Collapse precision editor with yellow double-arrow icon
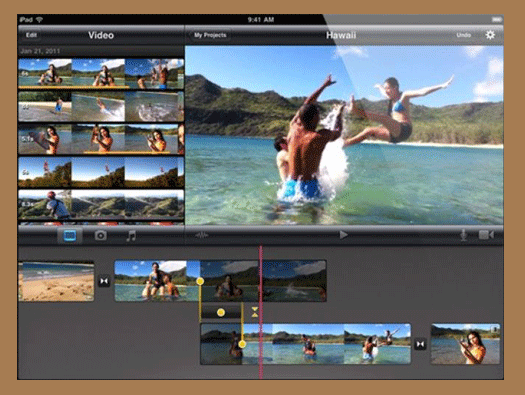 coord(255,312)
